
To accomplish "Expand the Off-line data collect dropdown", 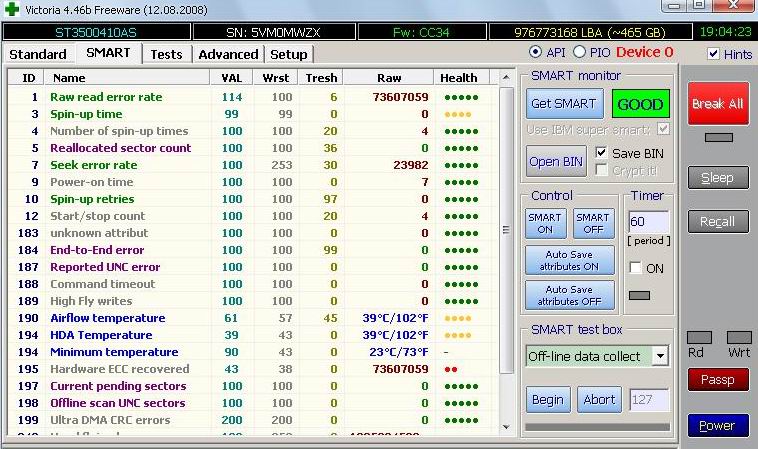I will point(660,356).
